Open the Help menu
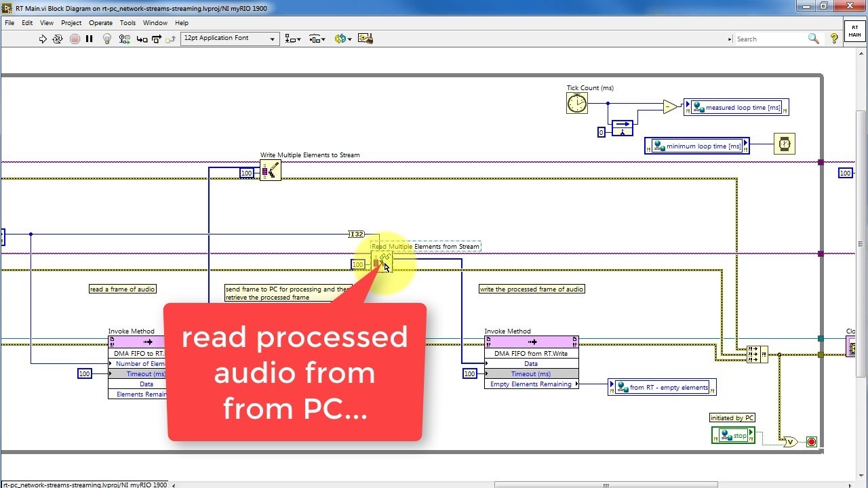Viewport: 868px width, 488px height. click(182, 22)
